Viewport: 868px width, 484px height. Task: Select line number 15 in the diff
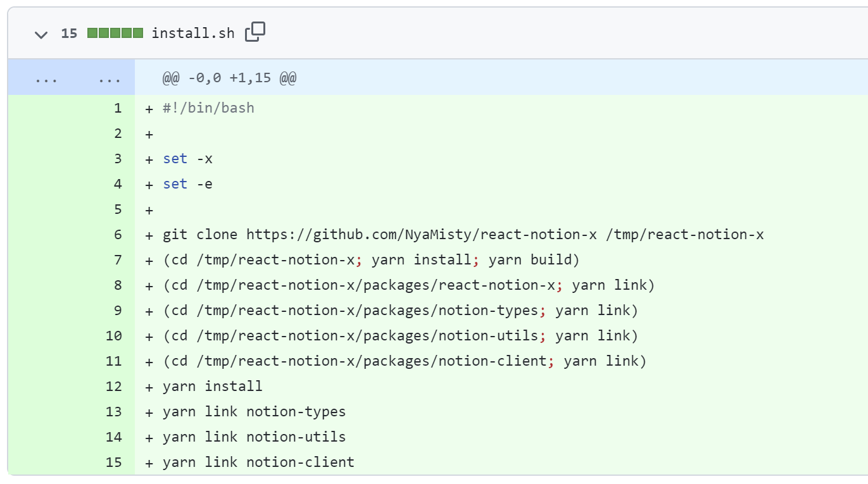pyautogui.click(x=113, y=462)
